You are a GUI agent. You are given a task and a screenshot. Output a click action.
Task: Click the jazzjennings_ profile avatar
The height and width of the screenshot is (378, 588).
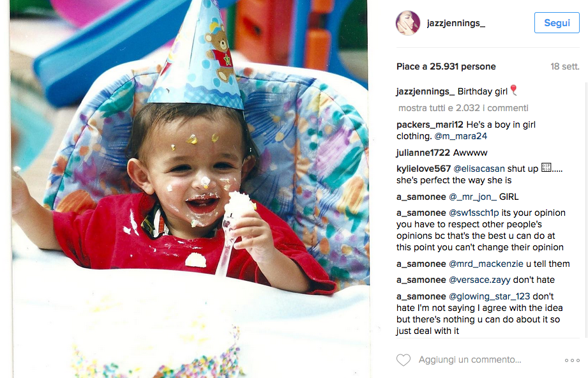click(407, 23)
